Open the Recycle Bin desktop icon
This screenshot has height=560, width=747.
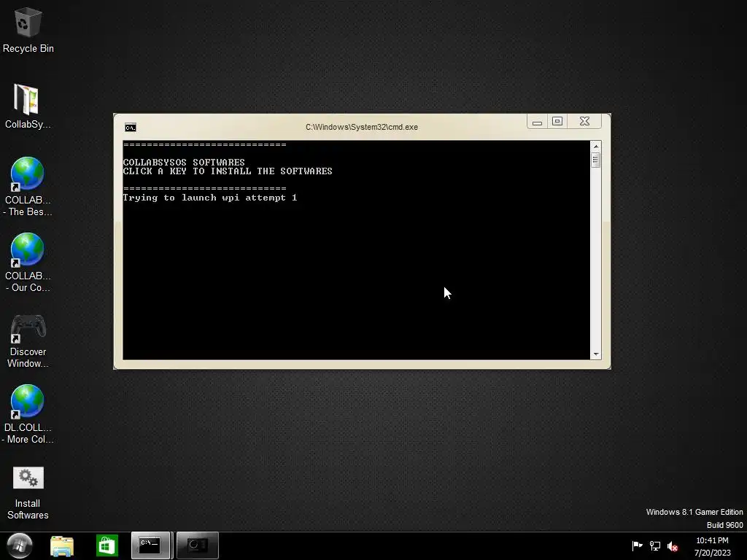point(28,31)
